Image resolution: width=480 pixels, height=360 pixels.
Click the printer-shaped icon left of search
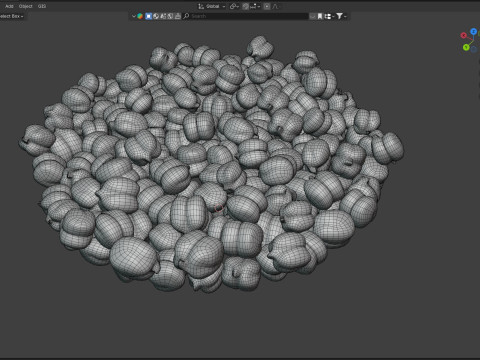(178, 16)
